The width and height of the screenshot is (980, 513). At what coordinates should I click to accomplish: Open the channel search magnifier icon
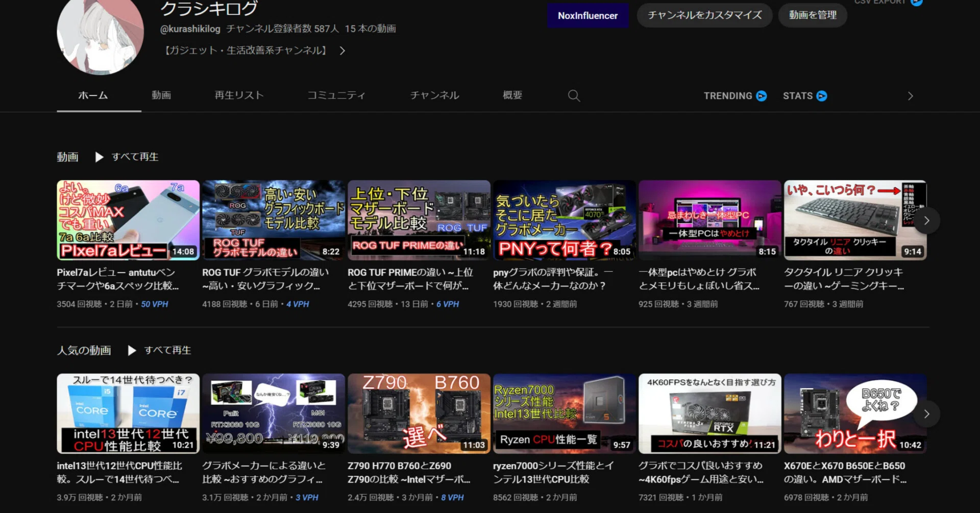pos(574,96)
